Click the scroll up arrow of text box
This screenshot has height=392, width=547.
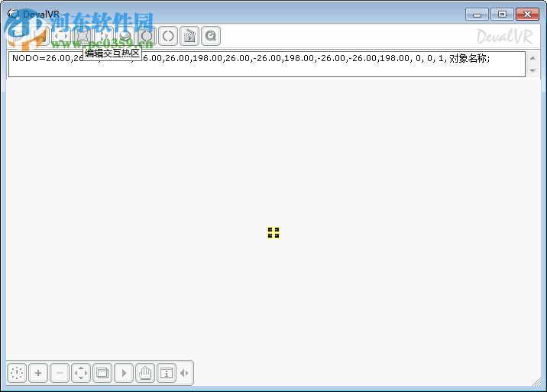(532, 58)
